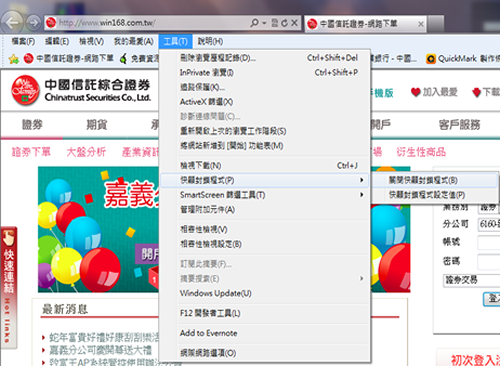Screen dimensions: 500x366
Task: Click 快顯封鎖程式設定值(P) in submenu
Action: (x=436, y=195)
